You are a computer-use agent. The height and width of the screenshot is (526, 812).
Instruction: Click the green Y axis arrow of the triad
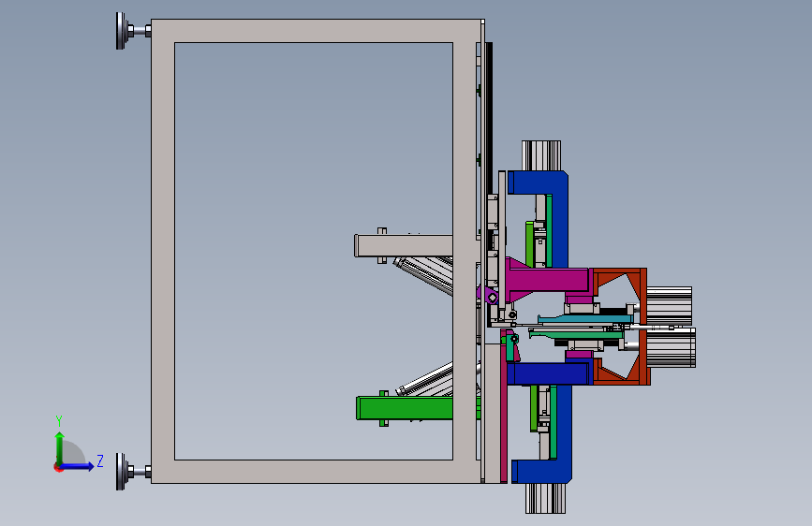coord(60,447)
